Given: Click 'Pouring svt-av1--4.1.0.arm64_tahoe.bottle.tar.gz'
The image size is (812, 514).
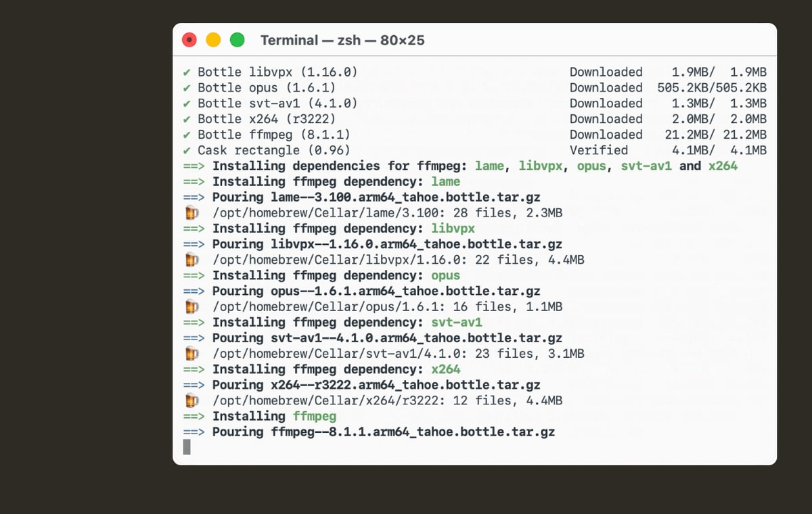Looking at the screenshot, I should (x=387, y=337).
